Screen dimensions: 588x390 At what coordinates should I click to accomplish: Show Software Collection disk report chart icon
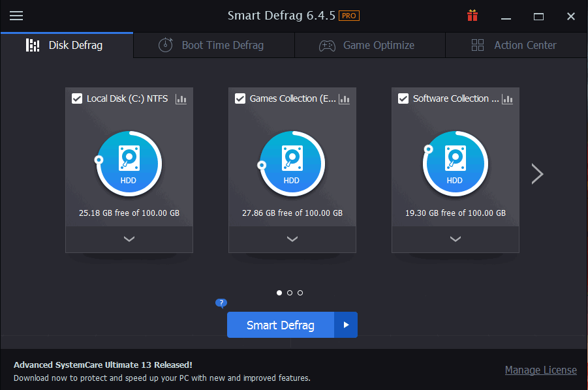point(507,99)
